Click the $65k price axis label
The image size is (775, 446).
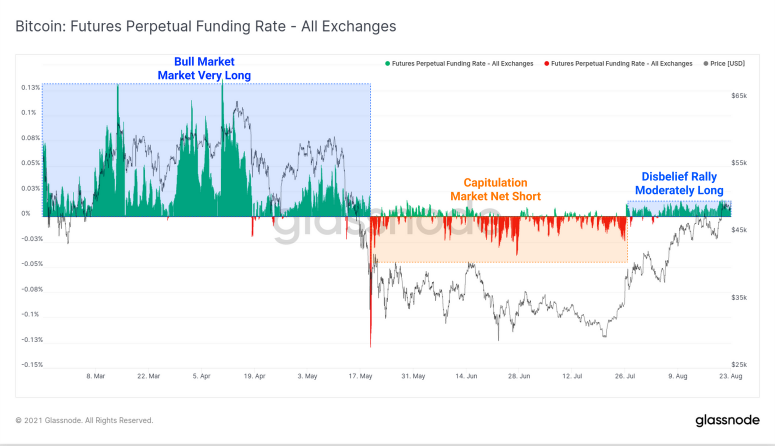click(739, 96)
